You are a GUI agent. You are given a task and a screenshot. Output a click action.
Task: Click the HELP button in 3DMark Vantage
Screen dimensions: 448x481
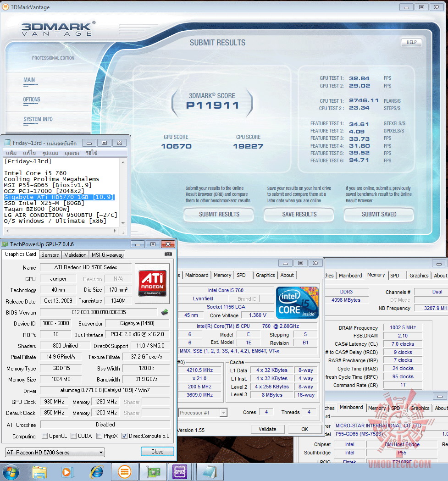[x=412, y=42]
